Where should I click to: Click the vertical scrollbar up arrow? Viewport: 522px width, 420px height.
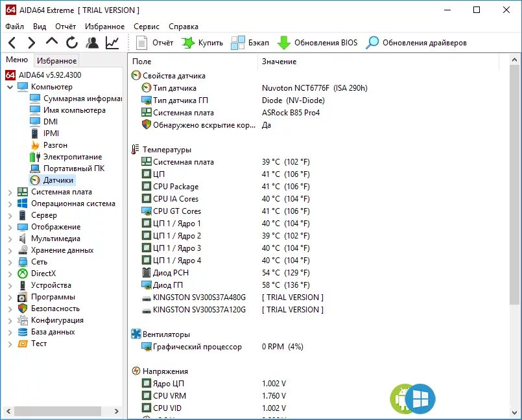pyautogui.click(x=514, y=60)
